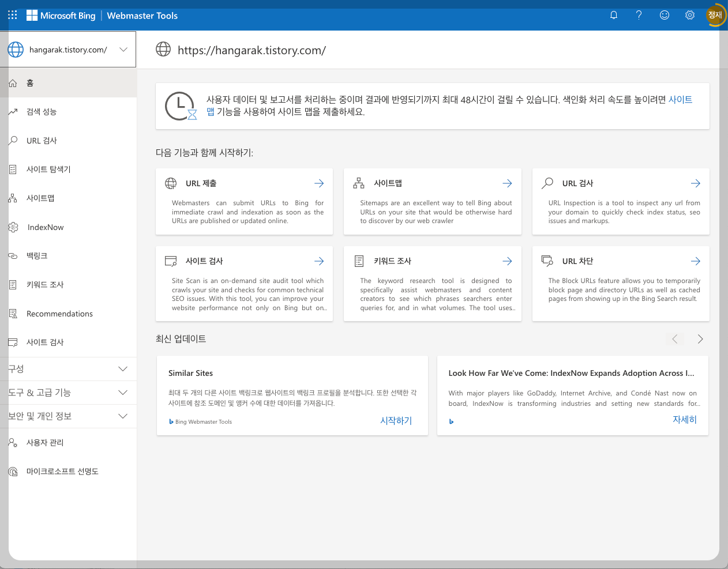Open the app launcher grid icon
728x569 pixels.
point(13,16)
